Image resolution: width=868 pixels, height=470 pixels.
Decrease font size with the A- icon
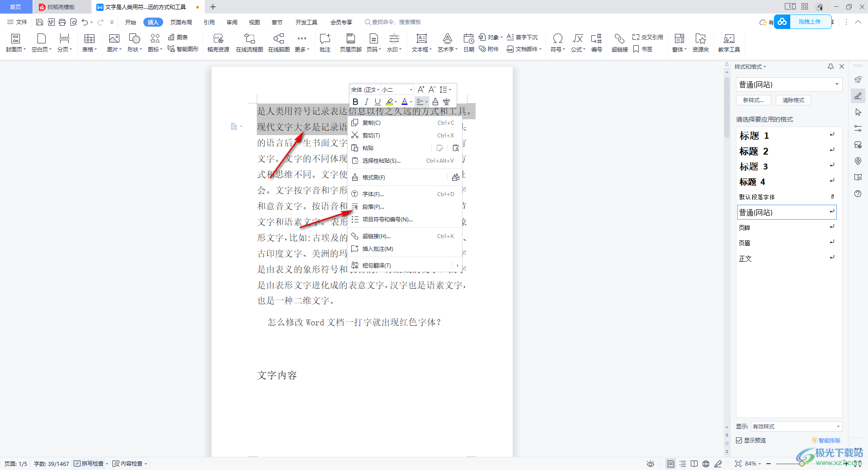(x=432, y=89)
